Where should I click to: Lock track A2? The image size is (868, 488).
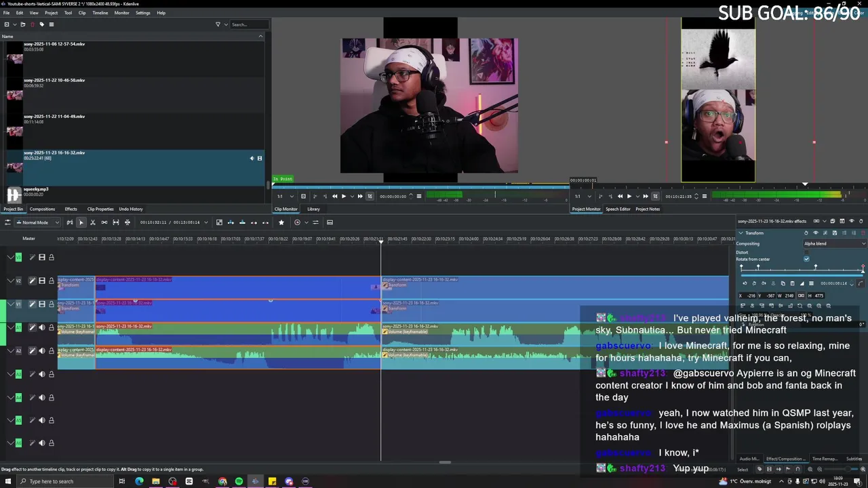[51, 351]
